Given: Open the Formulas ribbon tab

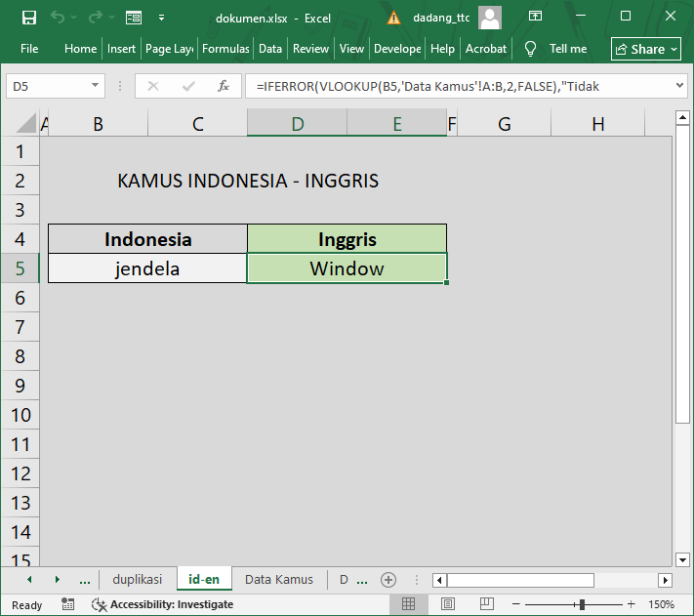Looking at the screenshot, I should pyautogui.click(x=225, y=49).
